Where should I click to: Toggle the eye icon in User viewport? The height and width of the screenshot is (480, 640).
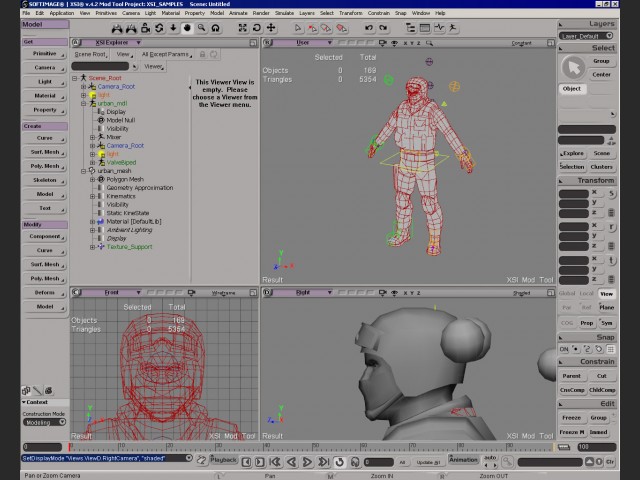click(x=394, y=43)
